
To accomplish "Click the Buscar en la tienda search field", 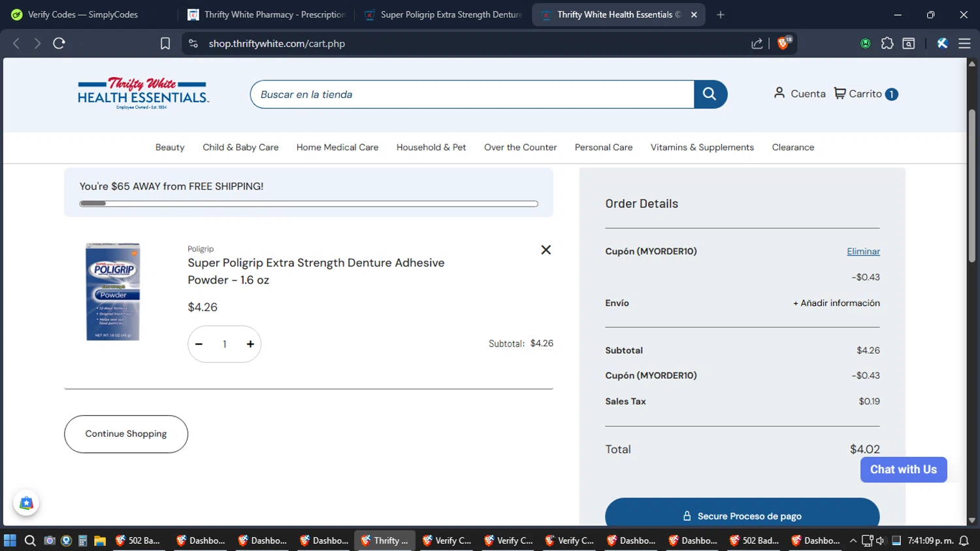I will 472,94.
